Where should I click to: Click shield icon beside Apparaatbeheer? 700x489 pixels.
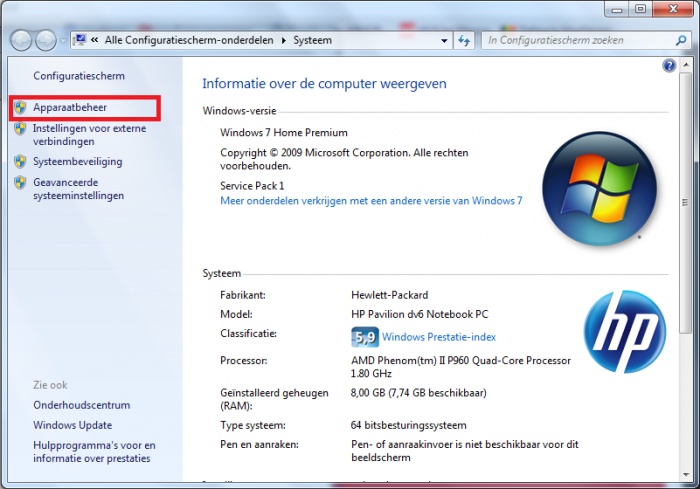click(20, 108)
